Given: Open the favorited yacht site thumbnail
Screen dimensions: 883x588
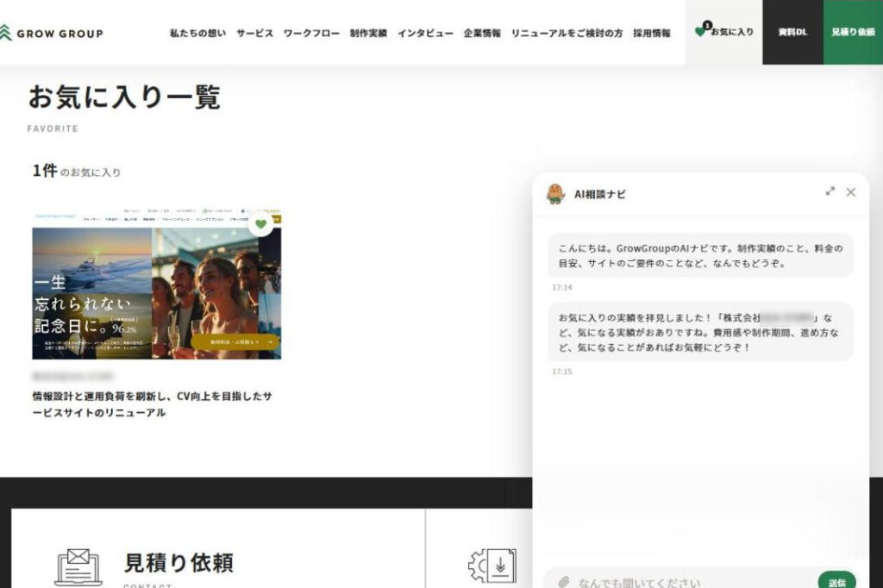Looking at the screenshot, I should (x=157, y=285).
